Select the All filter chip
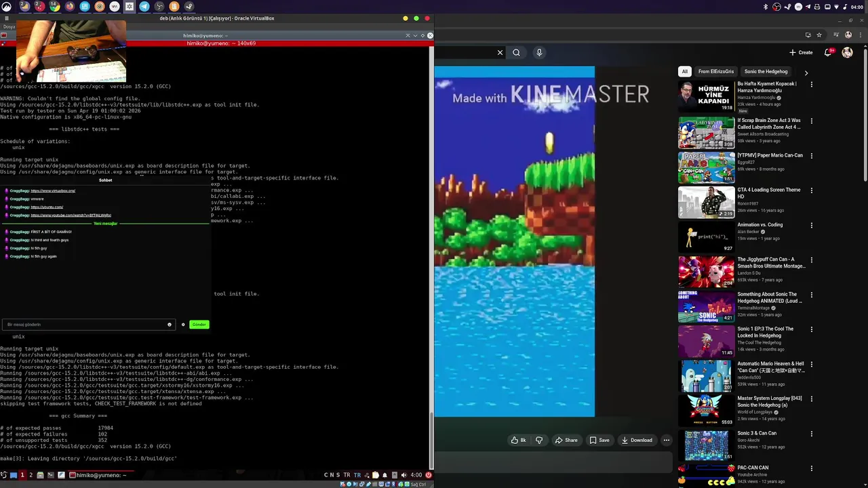Image resolution: width=868 pixels, height=488 pixels. (x=685, y=72)
